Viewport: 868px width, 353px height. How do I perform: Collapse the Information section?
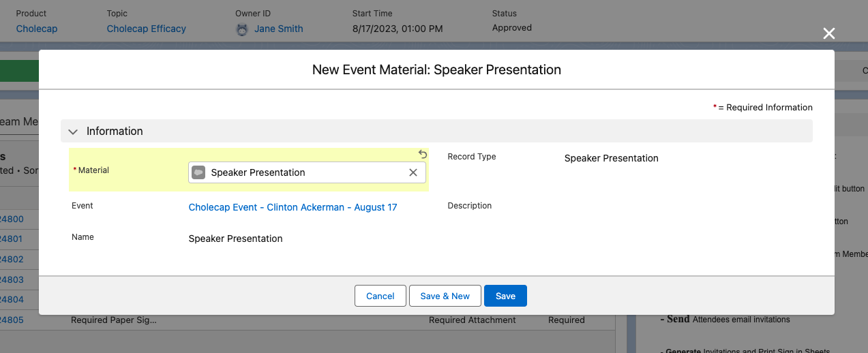[x=74, y=132]
